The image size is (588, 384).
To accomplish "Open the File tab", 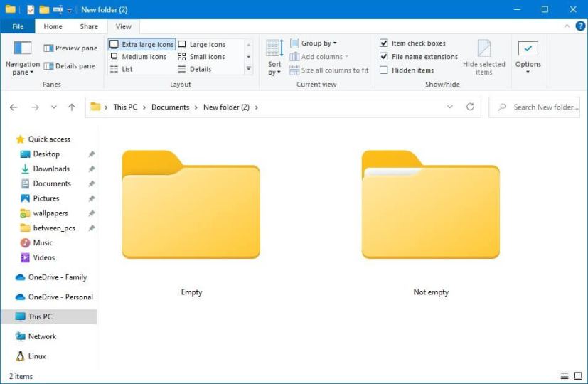I will pos(18,26).
